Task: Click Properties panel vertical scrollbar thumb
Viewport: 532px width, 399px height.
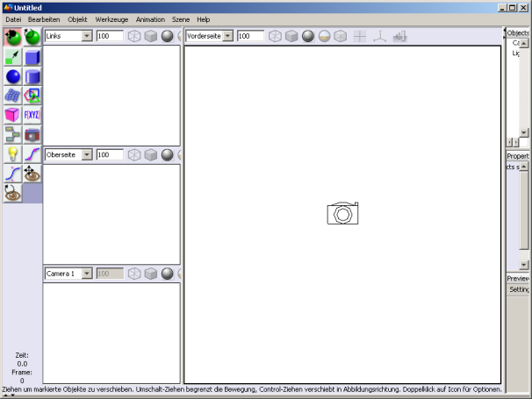Action: click(524, 210)
